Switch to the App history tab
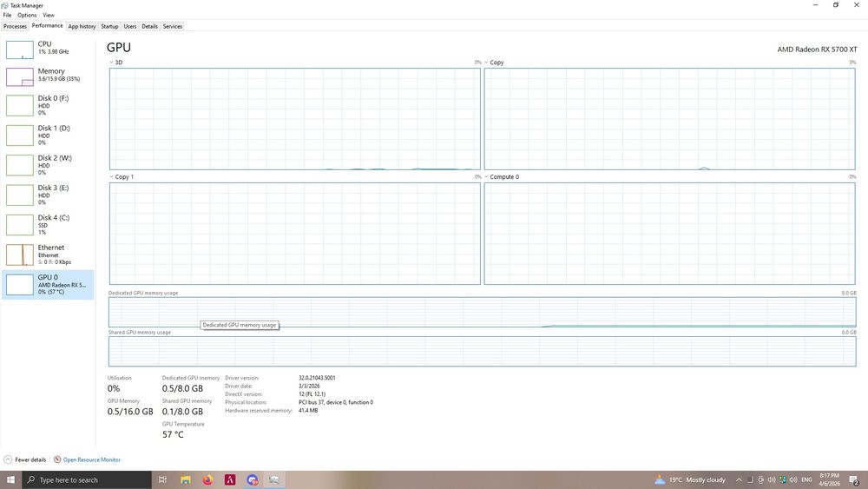This screenshot has width=868, height=489. [82, 26]
